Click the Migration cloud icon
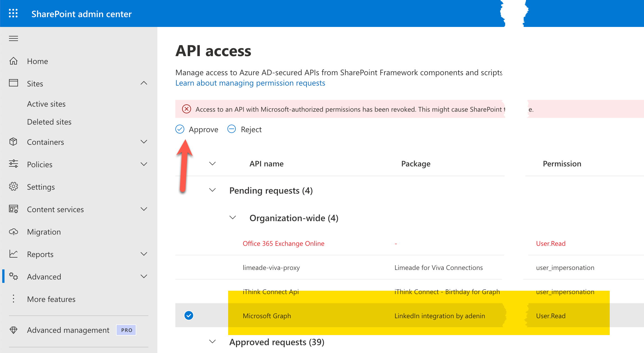Image resolution: width=644 pixels, height=353 pixels. (x=13, y=232)
